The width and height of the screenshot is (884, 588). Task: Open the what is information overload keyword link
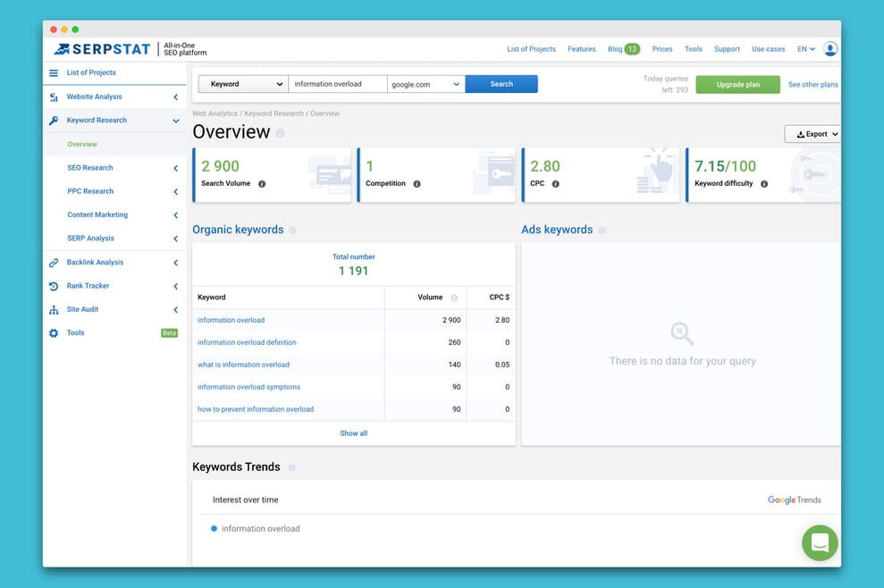243,365
